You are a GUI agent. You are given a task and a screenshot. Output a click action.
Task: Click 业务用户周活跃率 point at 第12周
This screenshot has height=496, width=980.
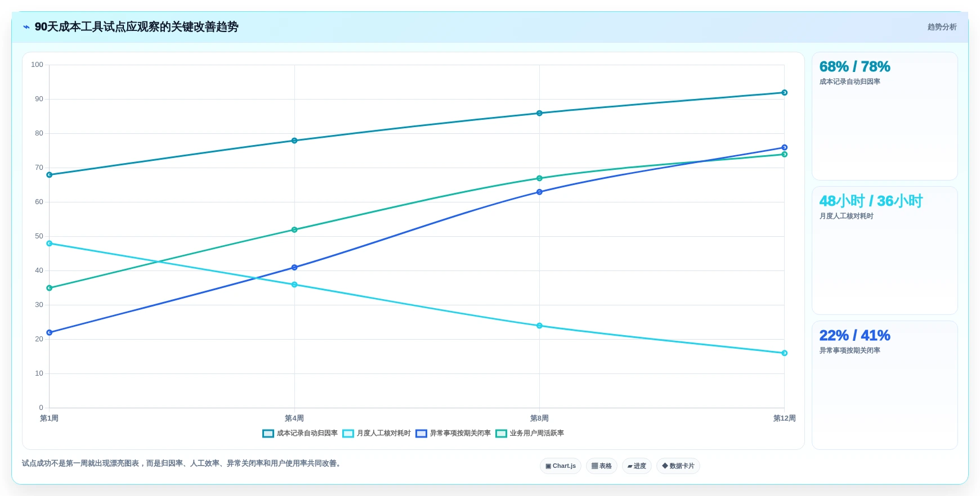point(784,154)
